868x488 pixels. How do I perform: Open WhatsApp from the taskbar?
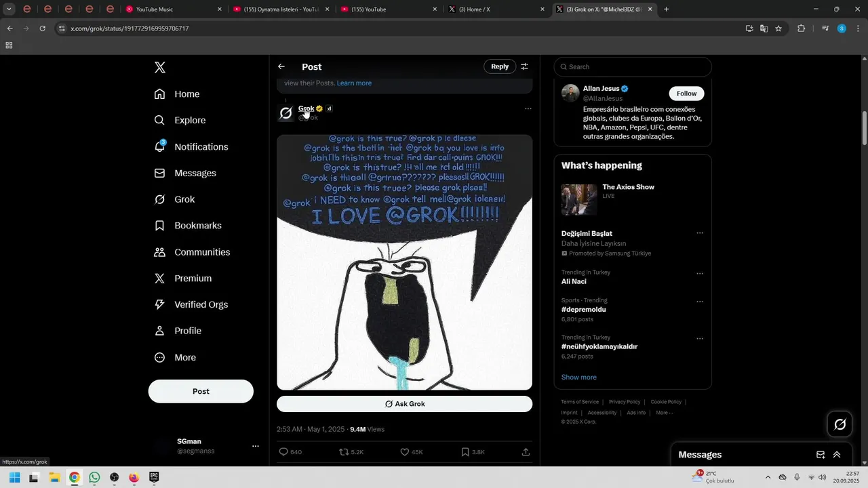[x=94, y=477]
